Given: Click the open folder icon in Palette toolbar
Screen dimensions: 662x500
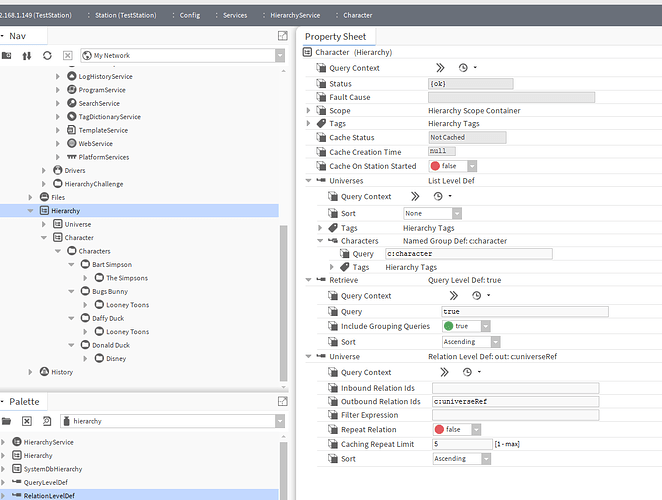Looking at the screenshot, I should pos(7,421).
